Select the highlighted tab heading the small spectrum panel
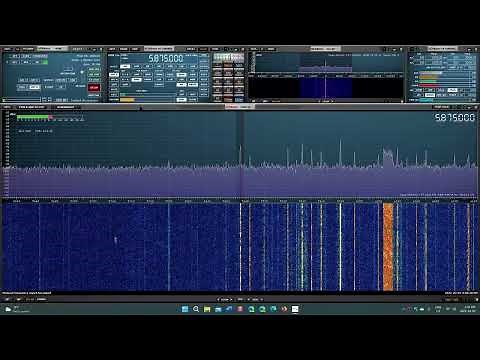The image size is (480, 360). [x=325, y=49]
